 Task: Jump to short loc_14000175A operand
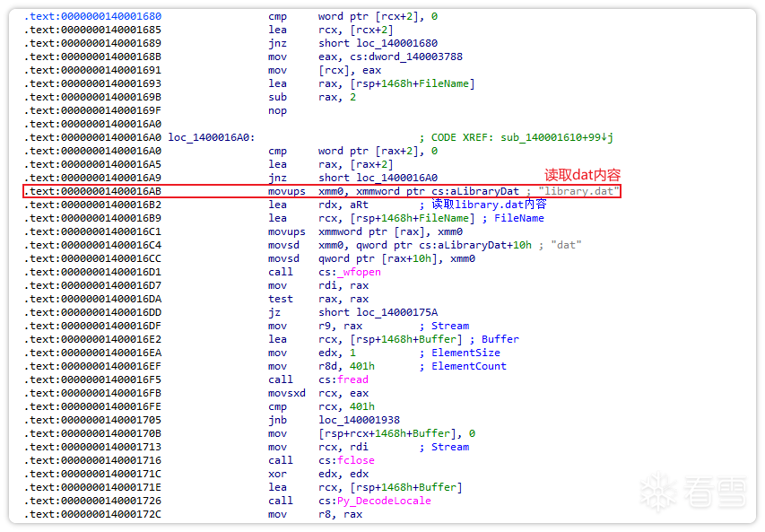[378, 312]
